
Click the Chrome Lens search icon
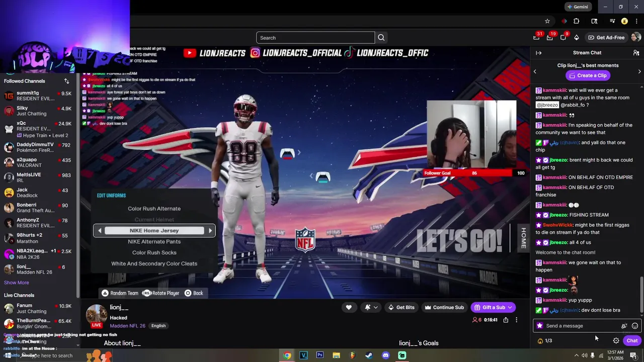coord(594,21)
